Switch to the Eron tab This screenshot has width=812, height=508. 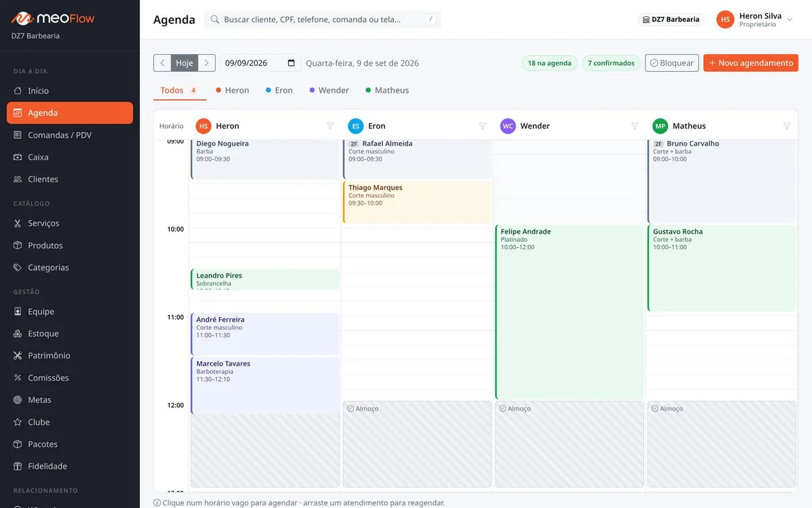click(279, 90)
